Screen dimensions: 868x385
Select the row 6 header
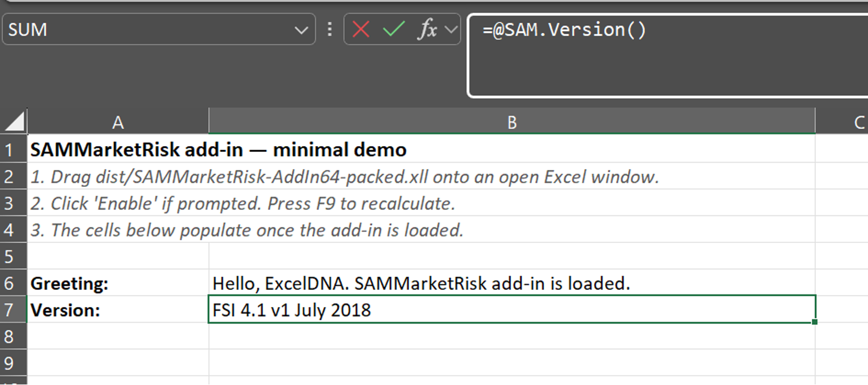point(13,282)
